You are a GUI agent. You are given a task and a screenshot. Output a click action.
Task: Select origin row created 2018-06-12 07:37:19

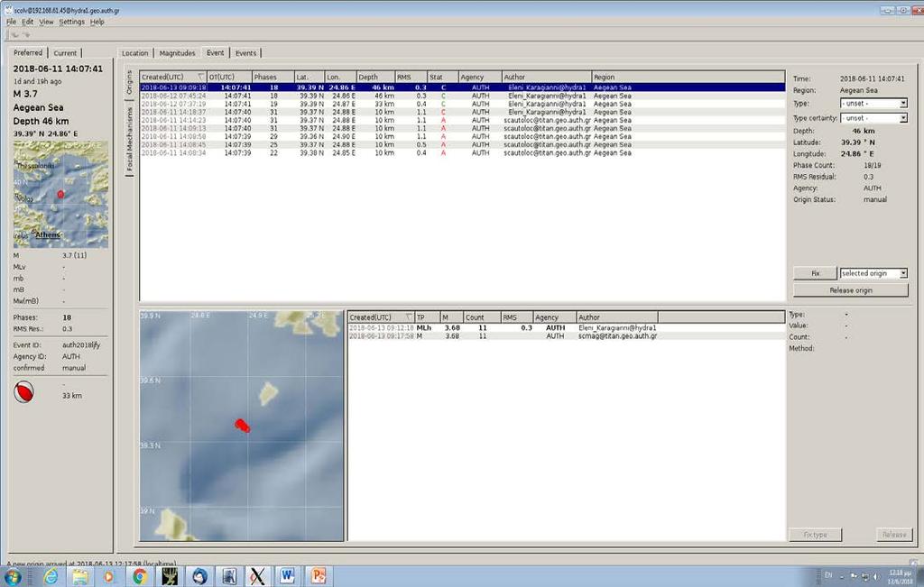pos(463,105)
